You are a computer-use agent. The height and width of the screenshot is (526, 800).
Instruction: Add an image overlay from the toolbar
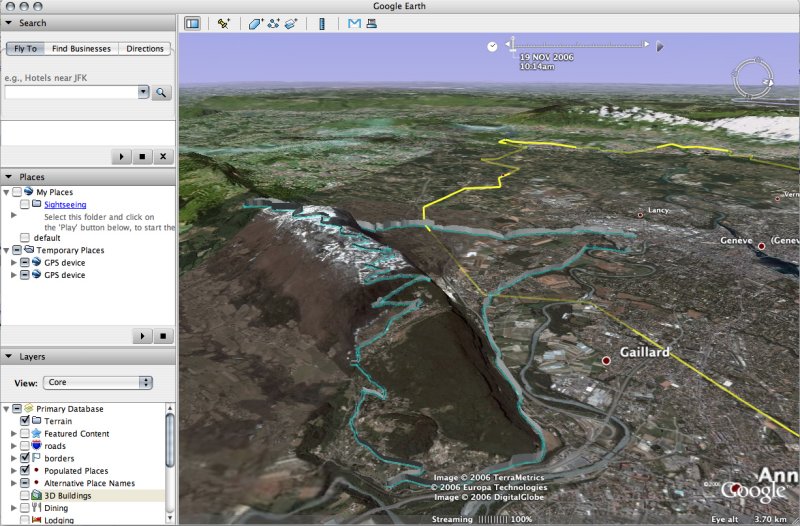click(291, 23)
